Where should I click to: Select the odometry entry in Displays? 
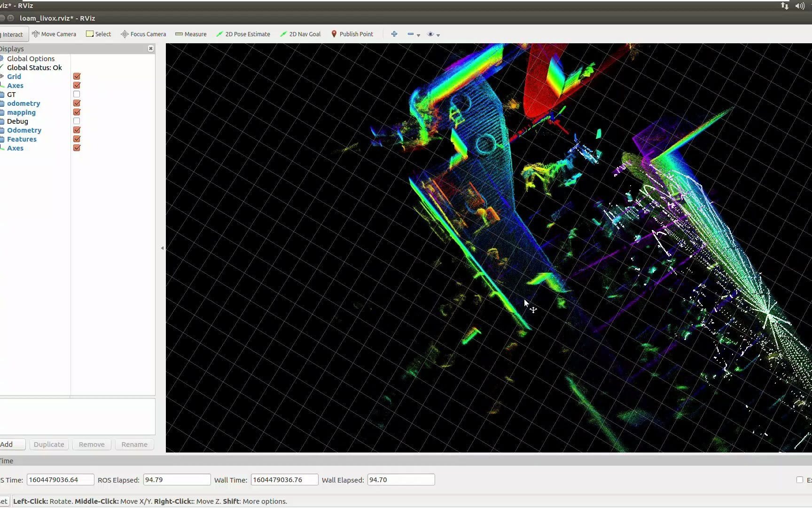(24, 103)
